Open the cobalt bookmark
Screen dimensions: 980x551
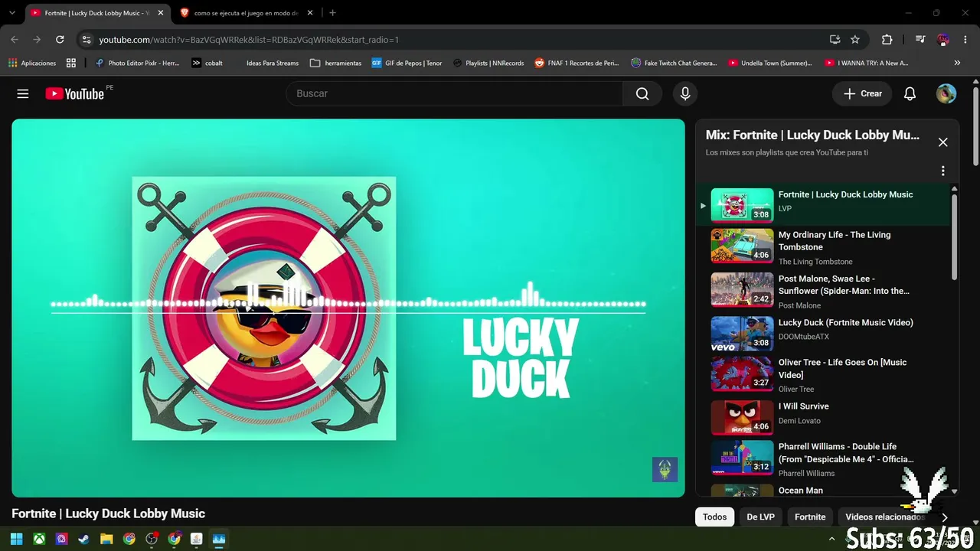pos(207,63)
